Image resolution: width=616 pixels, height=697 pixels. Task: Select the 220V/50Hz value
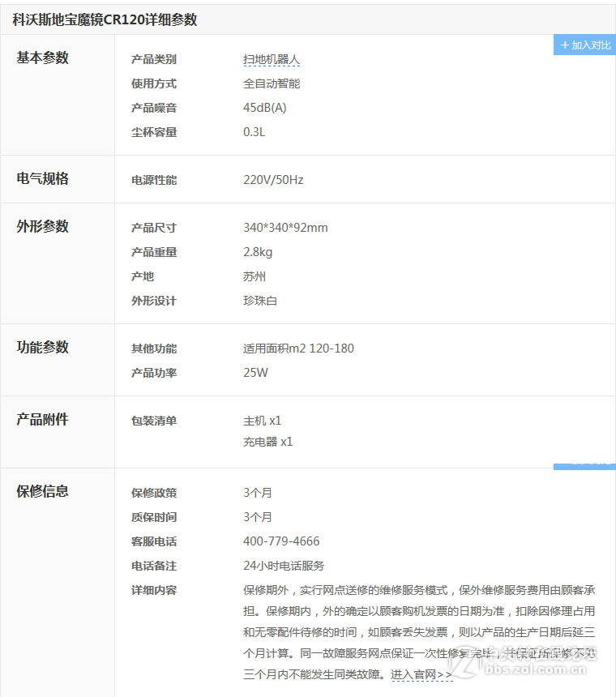(x=273, y=180)
